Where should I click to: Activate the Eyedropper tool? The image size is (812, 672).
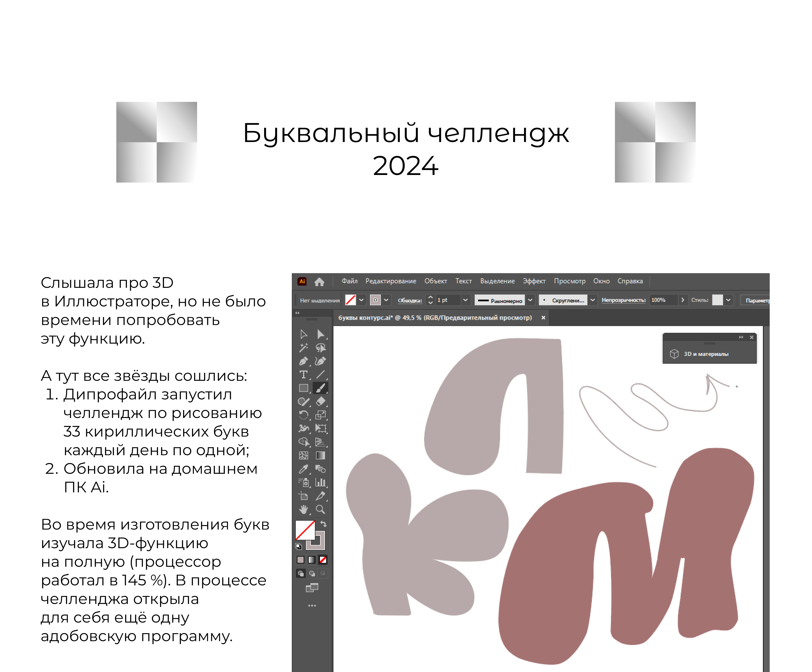(303, 469)
